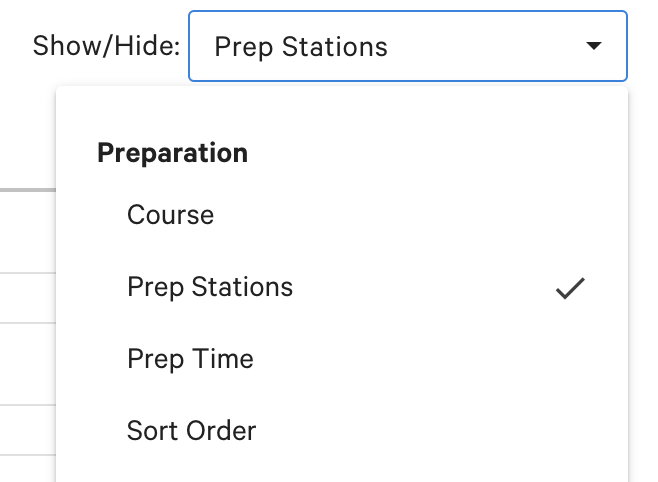The image size is (658, 482).
Task: Open the Show/Hide combo box
Action: 407,46
